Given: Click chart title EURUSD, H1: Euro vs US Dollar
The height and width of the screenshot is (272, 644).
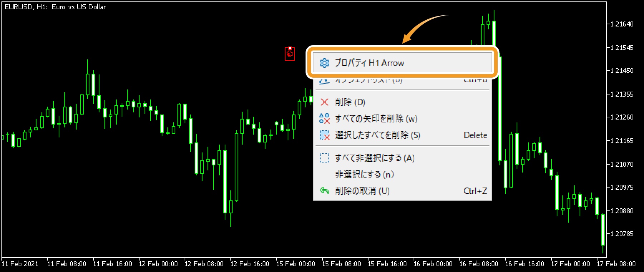Looking at the screenshot, I should (55, 7).
